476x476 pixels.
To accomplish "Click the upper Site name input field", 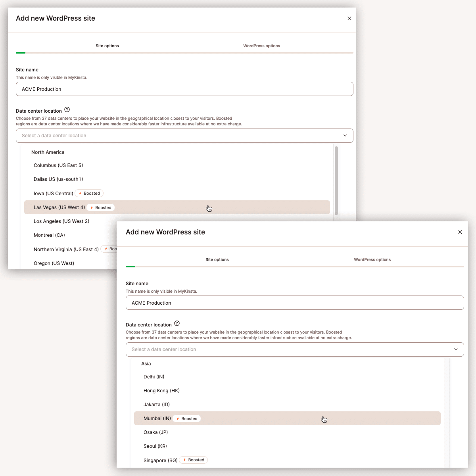I will [184, 89].
